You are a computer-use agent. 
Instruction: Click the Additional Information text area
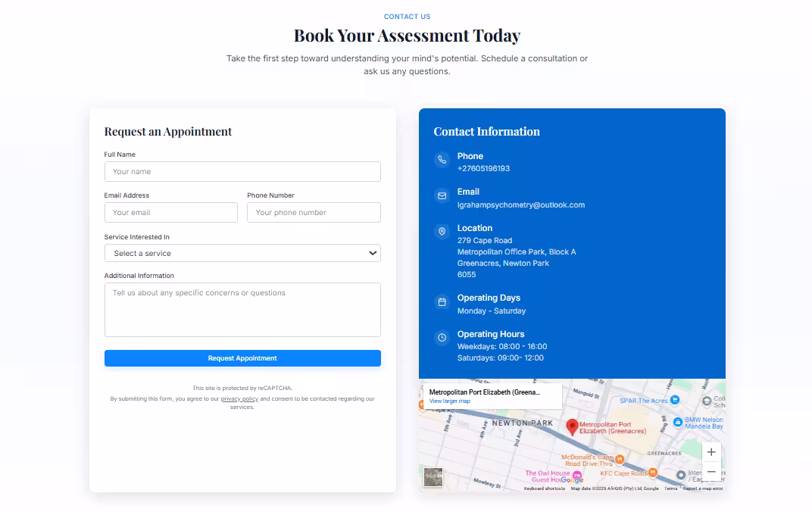[242, 310]
